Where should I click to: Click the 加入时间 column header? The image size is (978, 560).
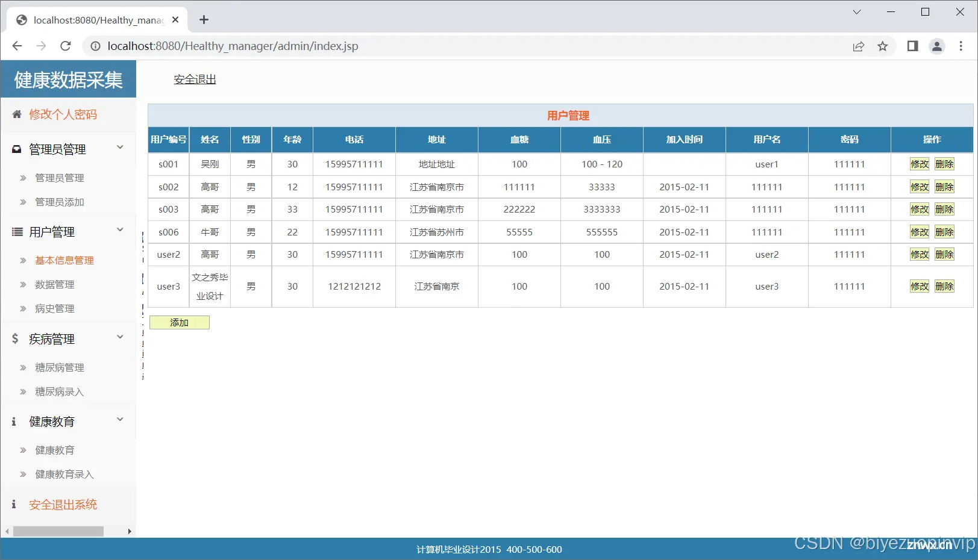pyautogui.click(x=685, y=140)
